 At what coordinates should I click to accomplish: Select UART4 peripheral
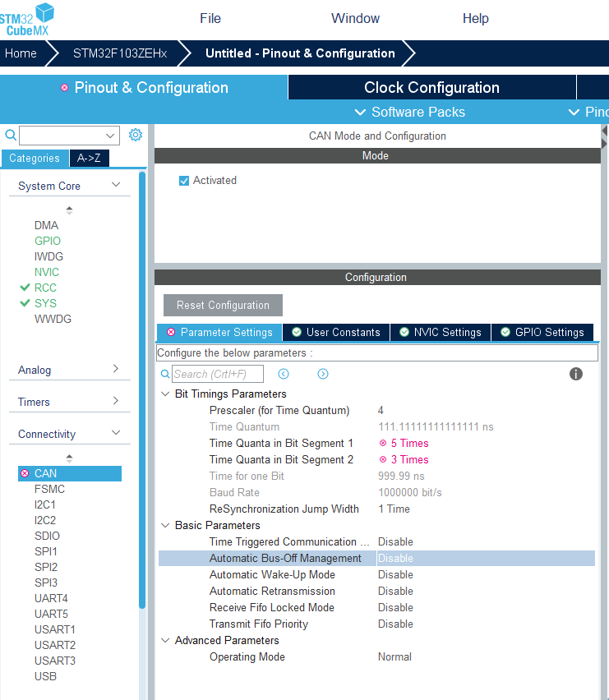pos(51,598)
